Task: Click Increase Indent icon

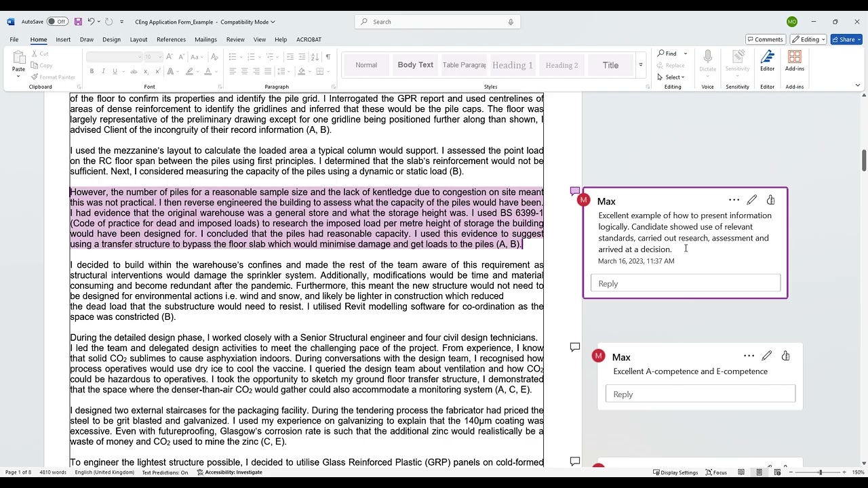Action: click(x=302, y=56)
